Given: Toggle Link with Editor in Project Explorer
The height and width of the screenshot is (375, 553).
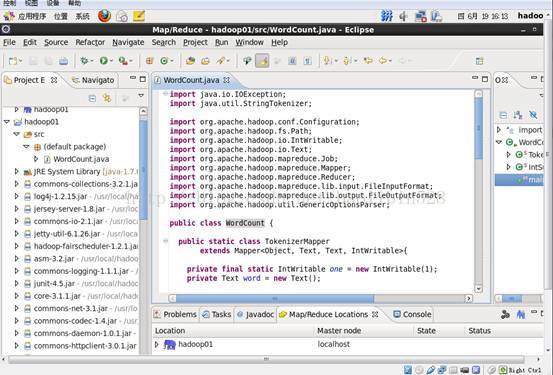Looking at the screenshot, I should (107, 98).
